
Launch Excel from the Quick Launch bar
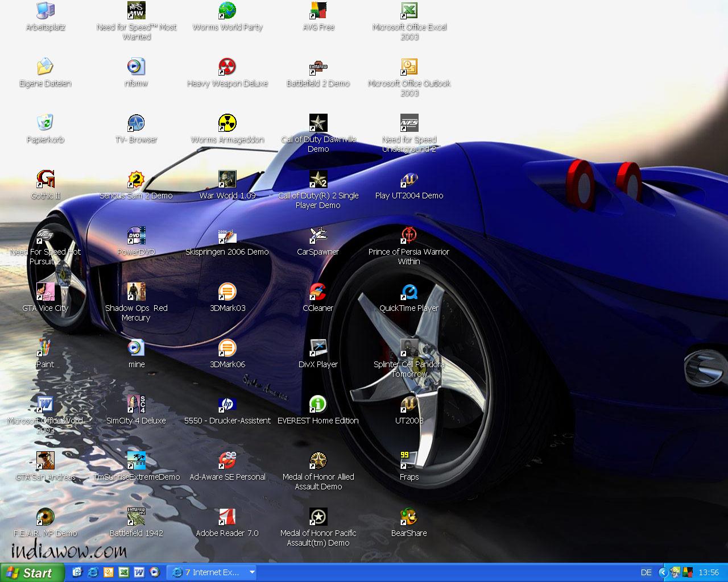coord(123,572)
